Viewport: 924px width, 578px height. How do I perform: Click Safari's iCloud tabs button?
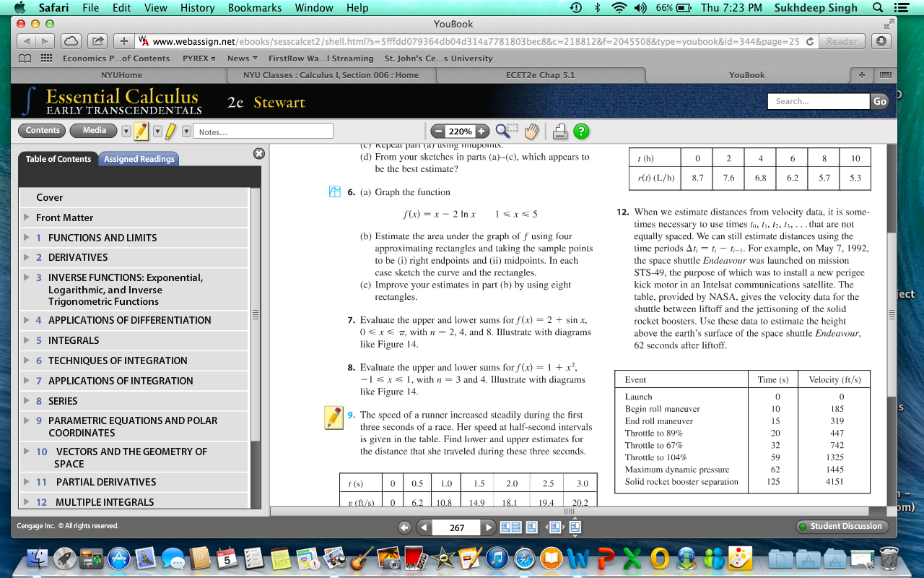click(x=70, y=41)
